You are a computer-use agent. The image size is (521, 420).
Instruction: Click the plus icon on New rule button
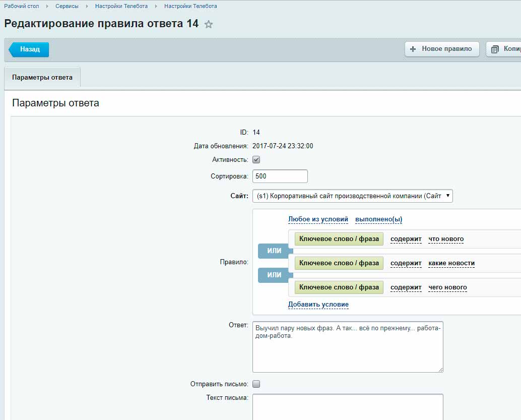click(413, 49)
